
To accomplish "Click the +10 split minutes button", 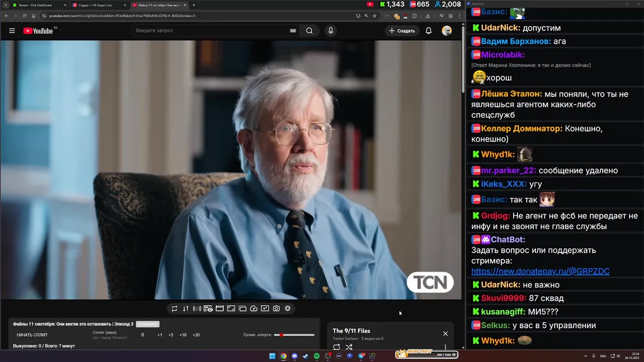I will click(183, 335).
